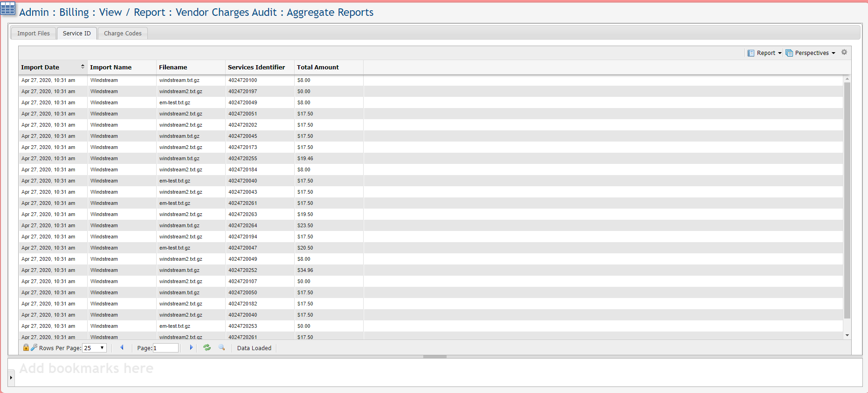Screen dimensions: 868x393
Task: Open the Report dropdown menu
Action: pyautogui.click(x=765, y=53)
